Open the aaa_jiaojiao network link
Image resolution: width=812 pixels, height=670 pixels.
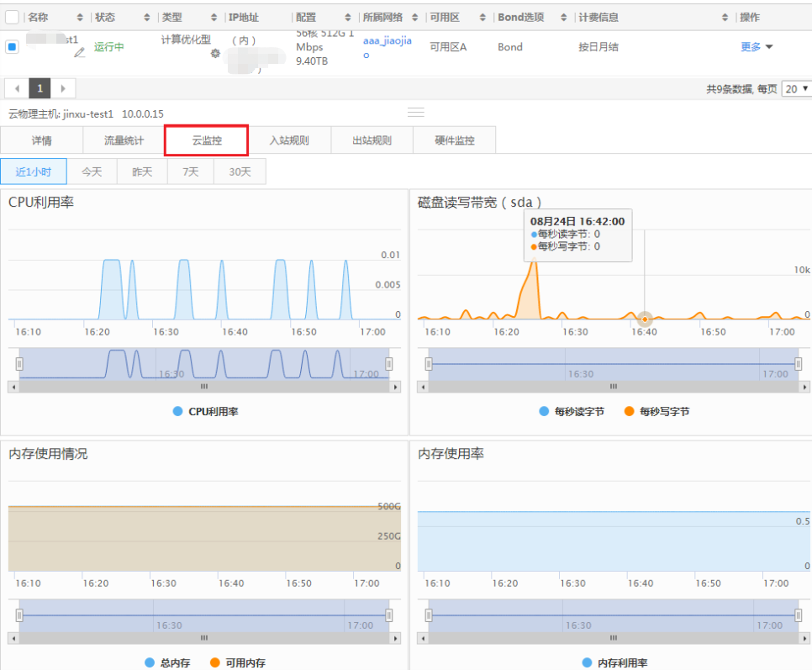pos(387,40)
